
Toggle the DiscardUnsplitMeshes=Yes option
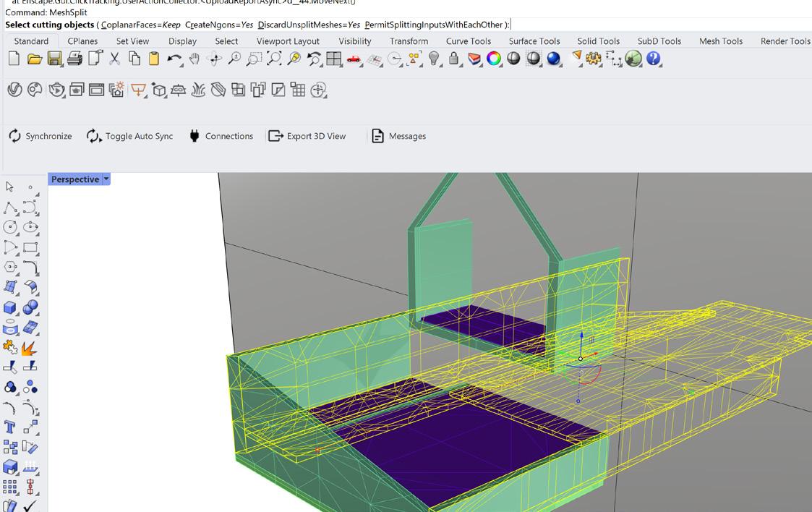(x=309, y=25)
